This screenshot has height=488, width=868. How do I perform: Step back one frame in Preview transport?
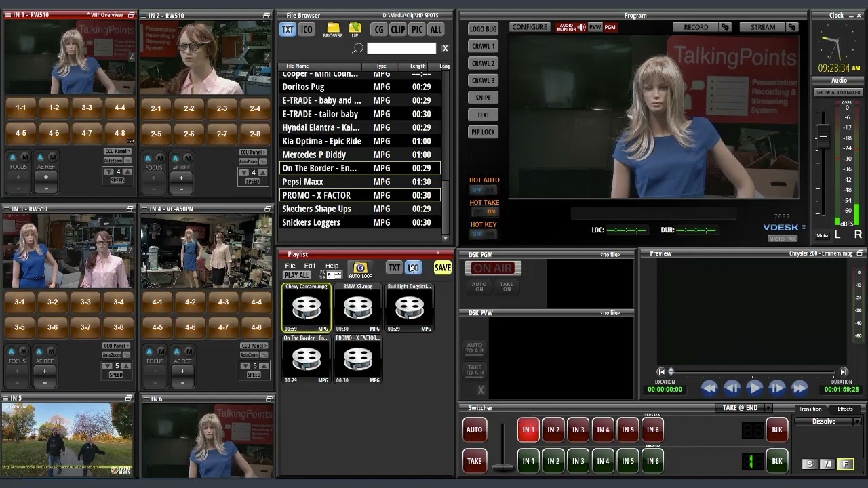(x=732, y=388)
